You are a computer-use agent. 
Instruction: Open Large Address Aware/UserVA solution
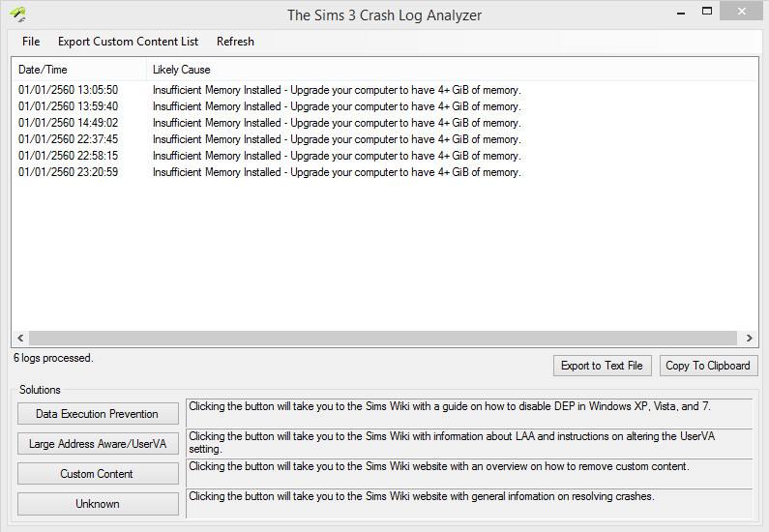point(98,444)
